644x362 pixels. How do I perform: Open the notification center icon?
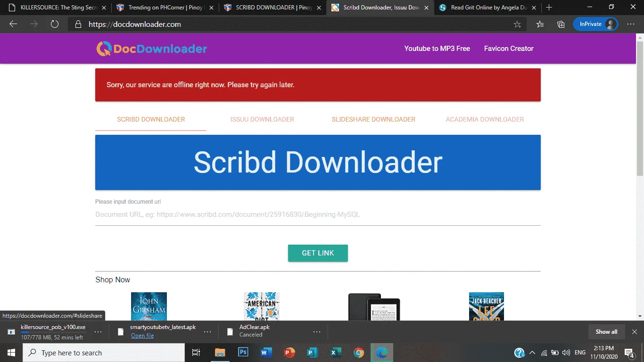(x=629, y=353)
